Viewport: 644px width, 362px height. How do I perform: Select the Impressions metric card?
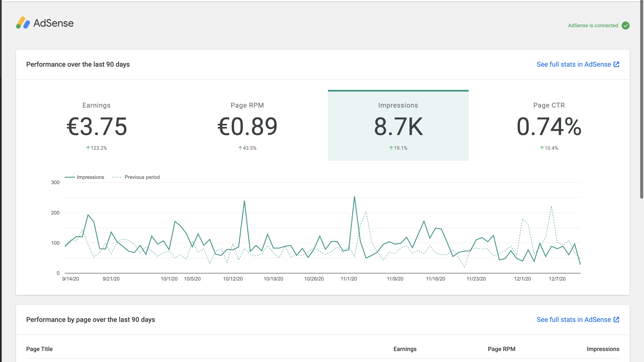(398, 125)
